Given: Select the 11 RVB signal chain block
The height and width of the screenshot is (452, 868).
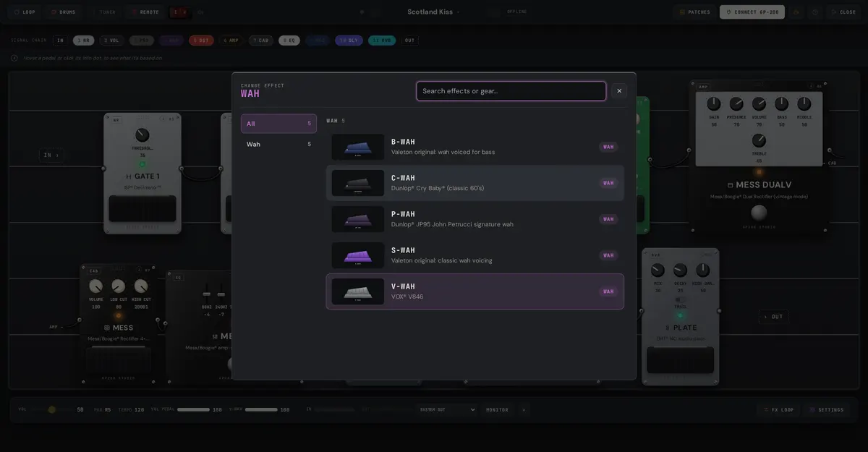Looking at the screenshot, I should pos(382,40).
